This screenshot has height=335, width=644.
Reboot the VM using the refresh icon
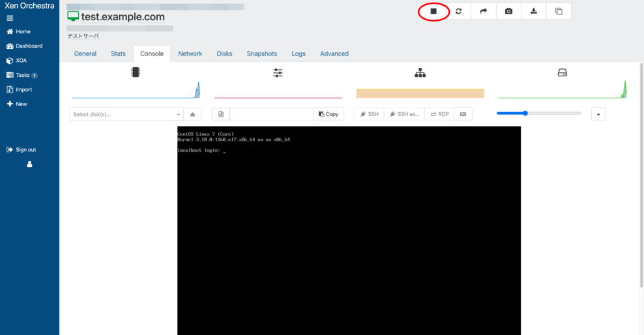[458, 12]
